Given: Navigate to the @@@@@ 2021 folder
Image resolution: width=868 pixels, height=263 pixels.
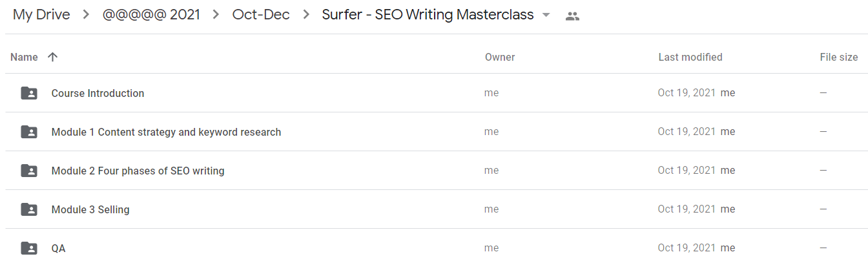Looking at the screenshot, I should 151,15.
